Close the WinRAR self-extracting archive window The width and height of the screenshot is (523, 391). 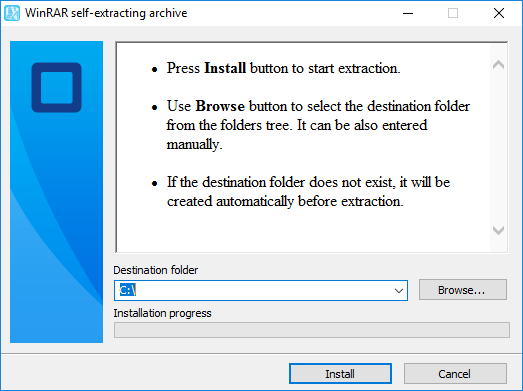499,13
